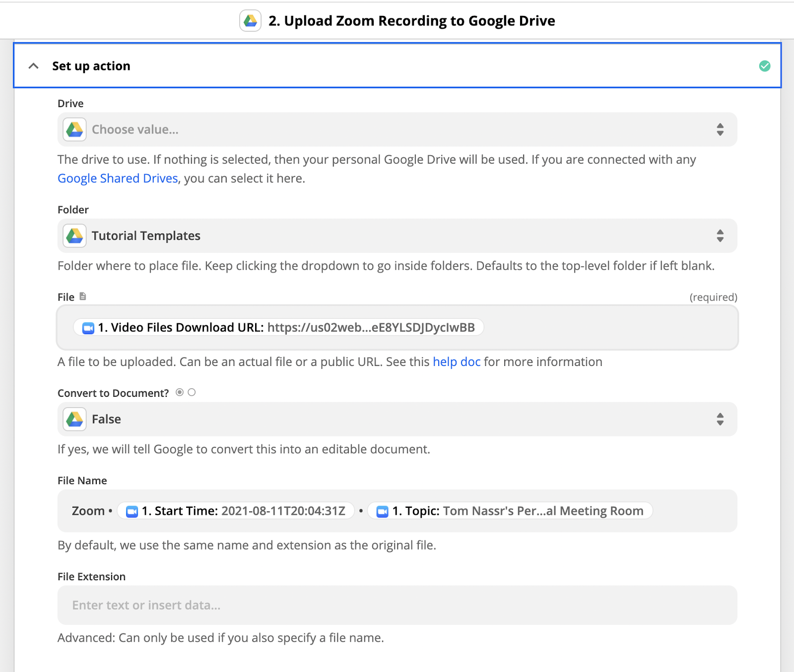The image size is (794, 672).
Task: Open the Drive dropdown arrows
Action: pos(720,129)
